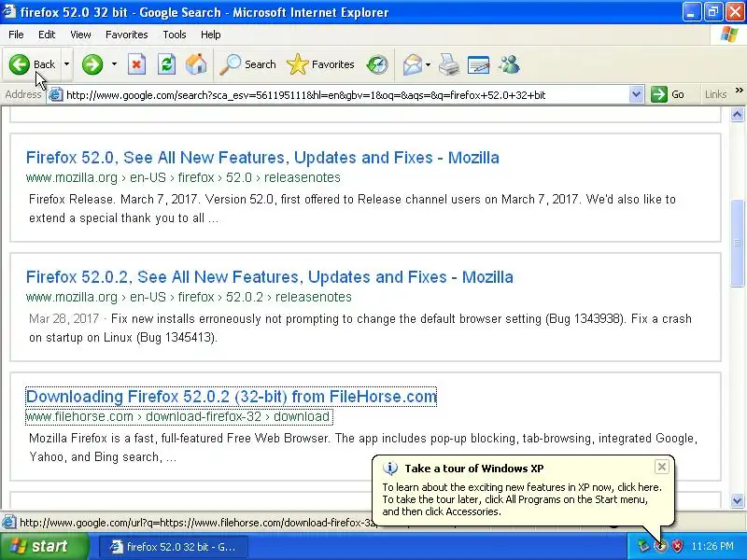Click the vertical scrollbar down arrow
This screenshot has height=560, width=747.
737,500
